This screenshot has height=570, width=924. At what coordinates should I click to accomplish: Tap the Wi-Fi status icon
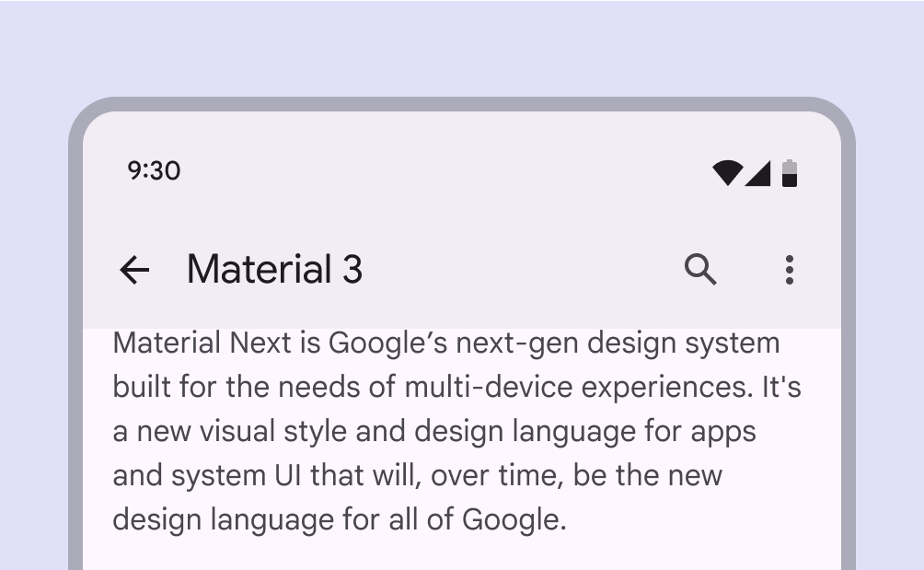pyautogui.click(x=726, y=172)
